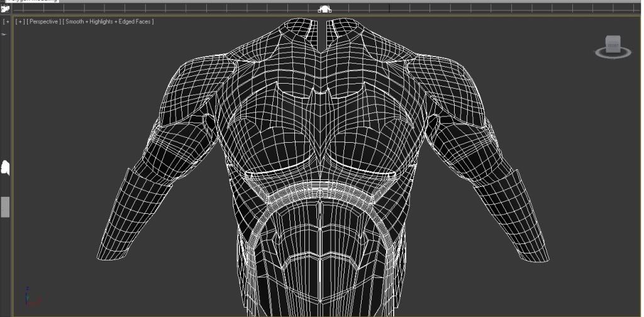
Task: Open the [ + ] viewport general menu beside Perspective
Action: (x=19, y=21)
